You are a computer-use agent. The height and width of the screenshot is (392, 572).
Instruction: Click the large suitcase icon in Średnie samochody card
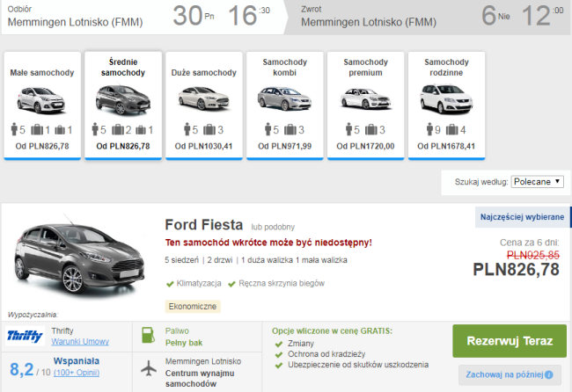[x=117, y=129]
